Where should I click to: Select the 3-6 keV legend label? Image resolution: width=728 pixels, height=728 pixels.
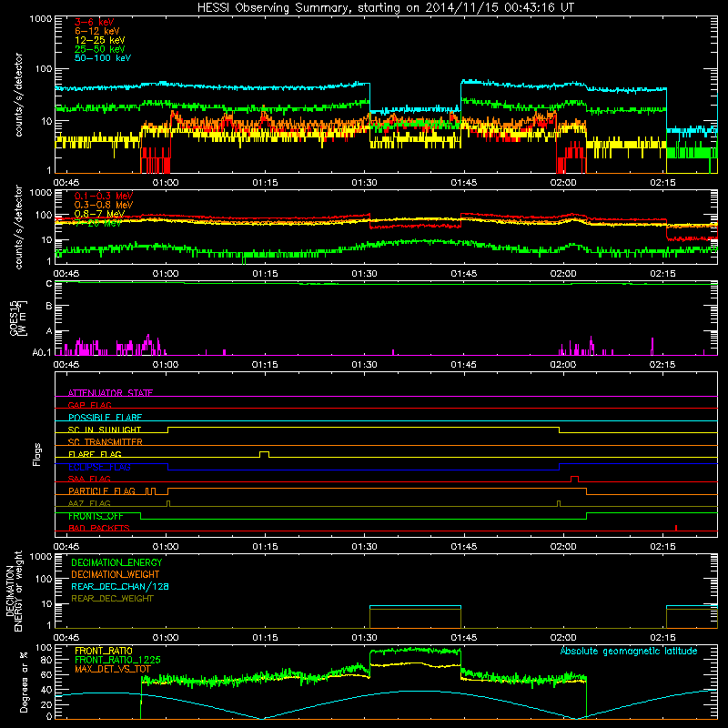pos(95,22)
